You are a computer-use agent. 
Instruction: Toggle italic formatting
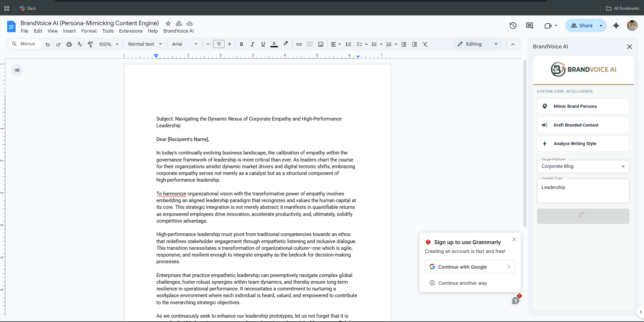(252, 44)
